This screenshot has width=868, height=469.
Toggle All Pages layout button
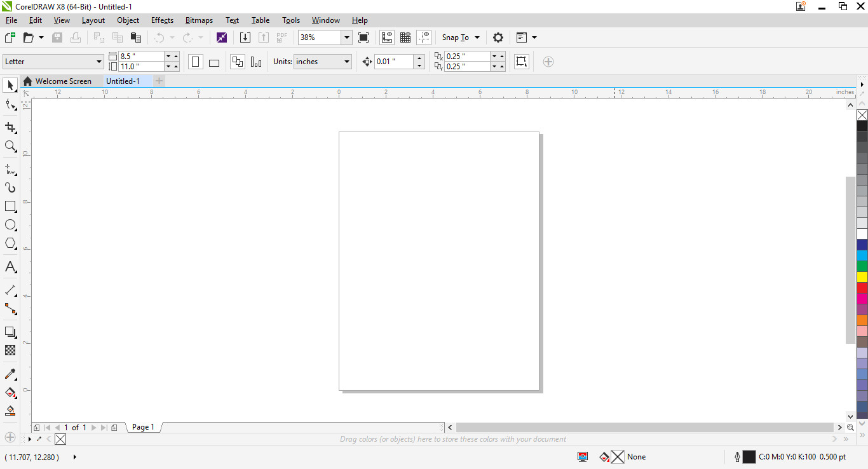click(238, 62)
